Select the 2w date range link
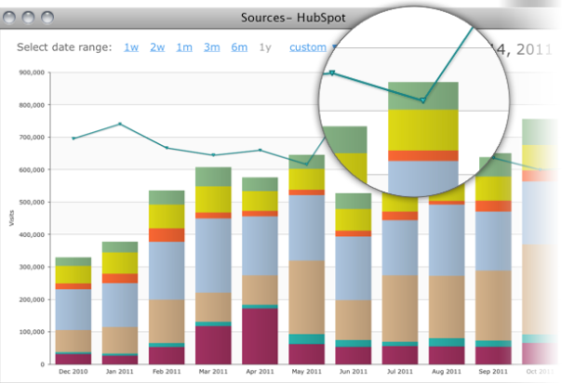The height and width of the screenshot is (383, 588). pos(158,47)
